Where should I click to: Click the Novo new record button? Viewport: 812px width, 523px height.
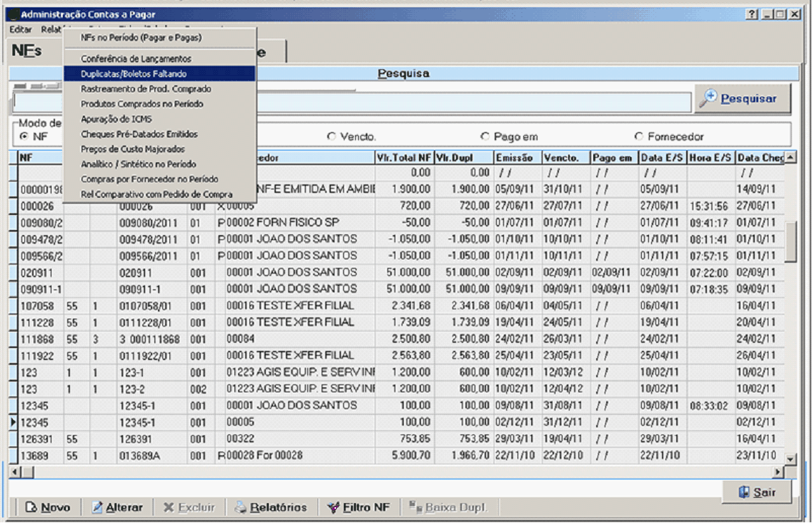click(x=48, y=507)
